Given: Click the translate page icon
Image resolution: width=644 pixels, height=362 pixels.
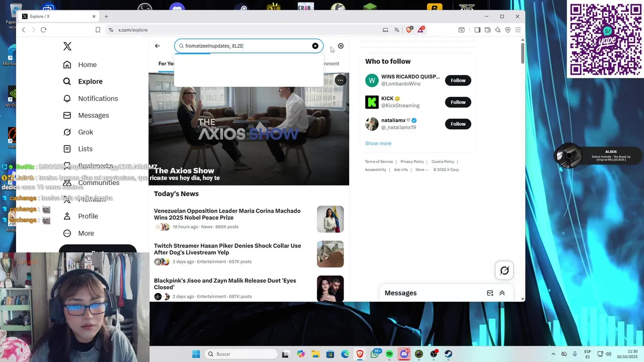Looking at the screenshot, I should coord(397,30).
